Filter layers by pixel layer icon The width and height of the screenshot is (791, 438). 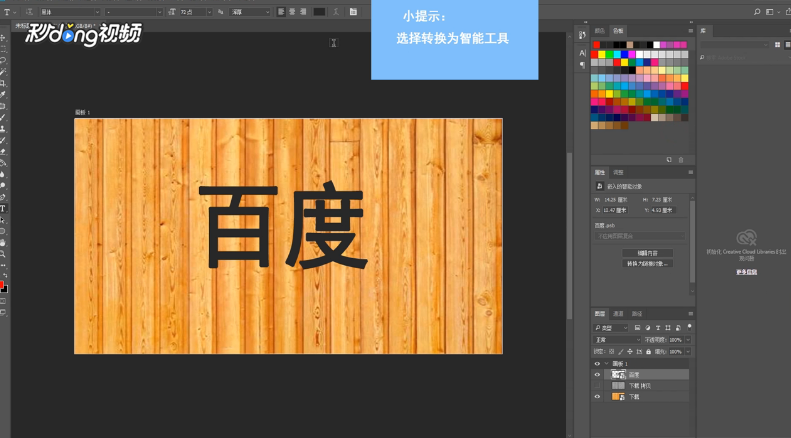click(x=638, y=328)
